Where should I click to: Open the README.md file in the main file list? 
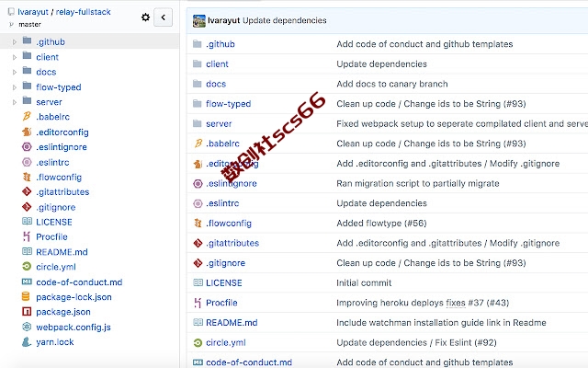pos(232,323)
